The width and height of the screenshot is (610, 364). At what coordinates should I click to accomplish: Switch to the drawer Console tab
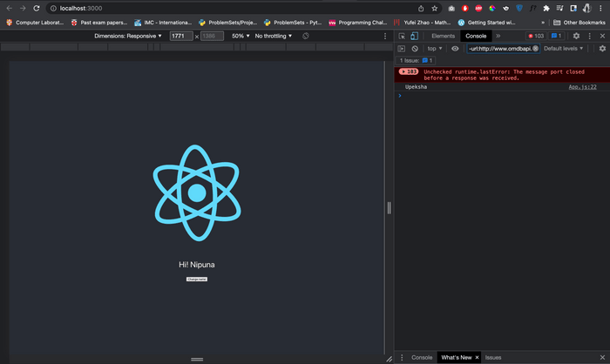(422, 357)
